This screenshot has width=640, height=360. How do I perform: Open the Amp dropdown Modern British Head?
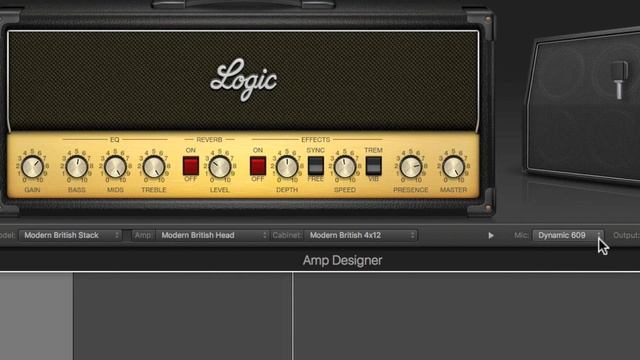coord(212,235)
